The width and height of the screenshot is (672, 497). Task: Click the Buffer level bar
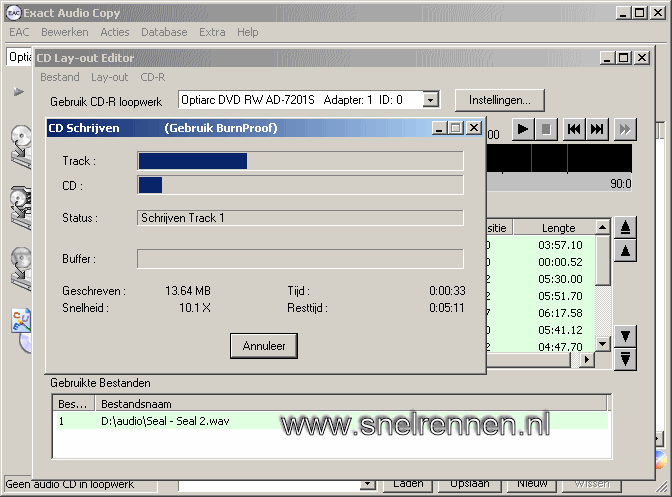click(x=300, y=259)
